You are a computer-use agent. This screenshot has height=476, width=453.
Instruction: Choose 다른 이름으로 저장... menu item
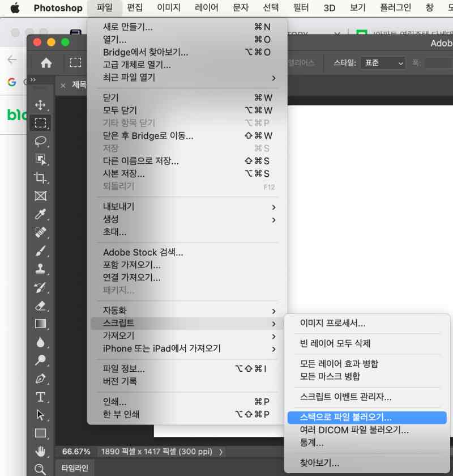(x=187, y=161)
